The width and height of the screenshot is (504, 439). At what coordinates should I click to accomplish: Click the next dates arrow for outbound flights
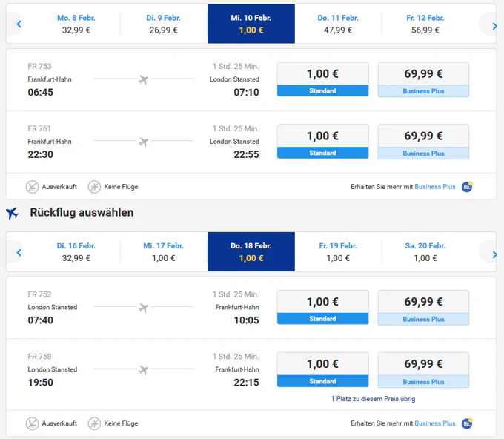pos(494,24)
